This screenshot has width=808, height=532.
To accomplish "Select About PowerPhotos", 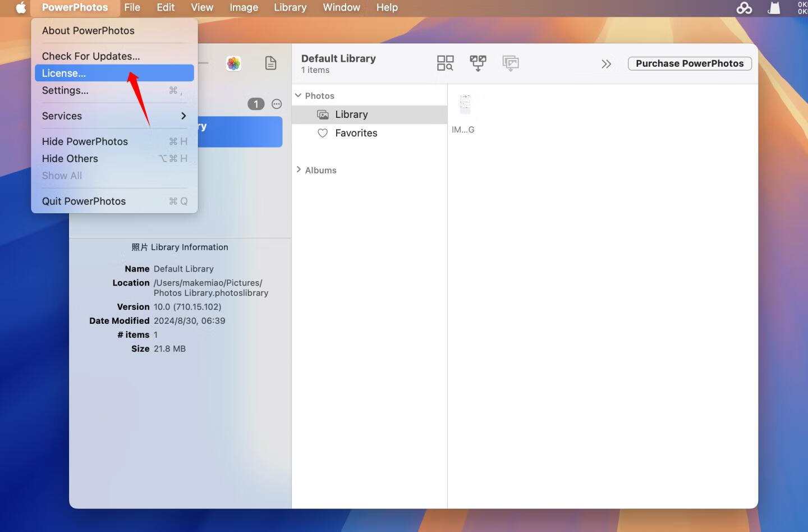I will point(114,31).
